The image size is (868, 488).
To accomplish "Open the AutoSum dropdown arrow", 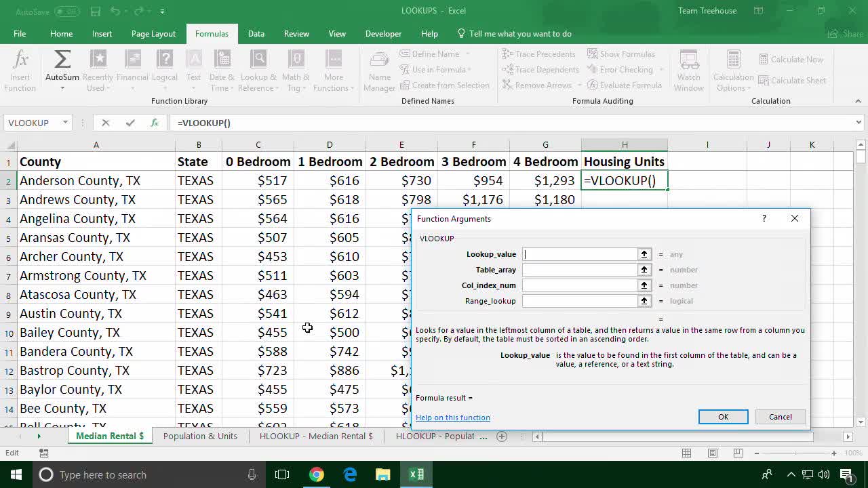I will click(x=62, y=88).
